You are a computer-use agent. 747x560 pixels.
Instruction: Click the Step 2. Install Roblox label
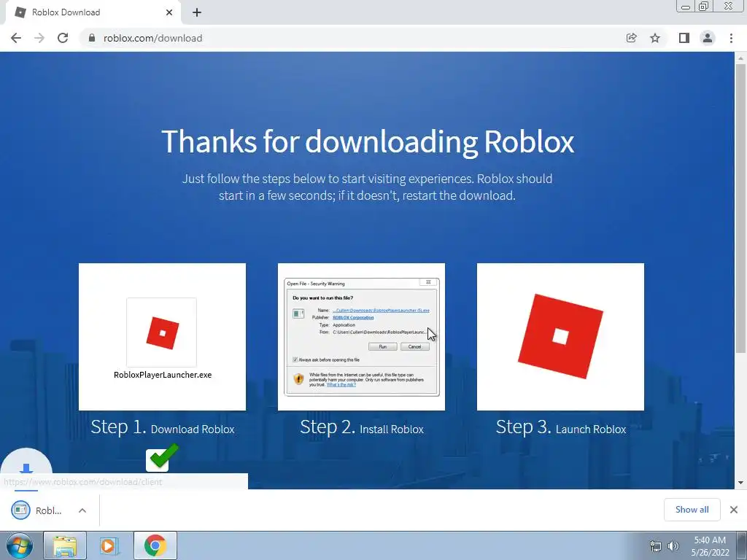coord(362,427)
